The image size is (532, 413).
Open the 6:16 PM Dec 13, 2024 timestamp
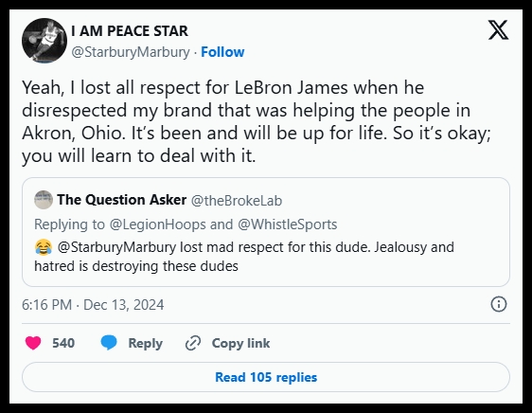[93, 305]
